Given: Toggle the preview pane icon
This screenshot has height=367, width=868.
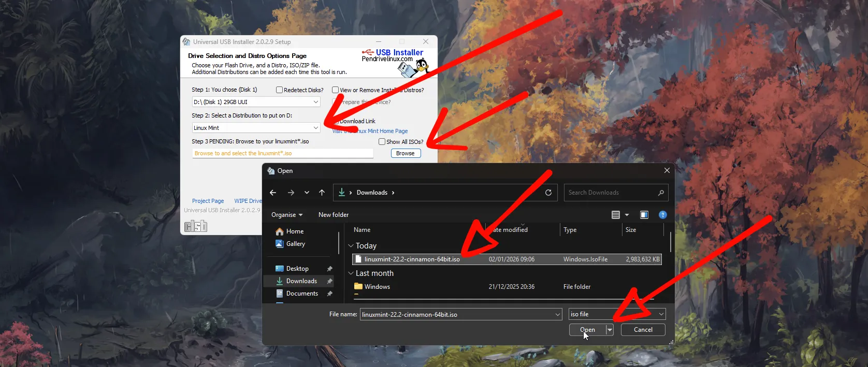Looking at the screenshot, I should click(x=644, y=215).
